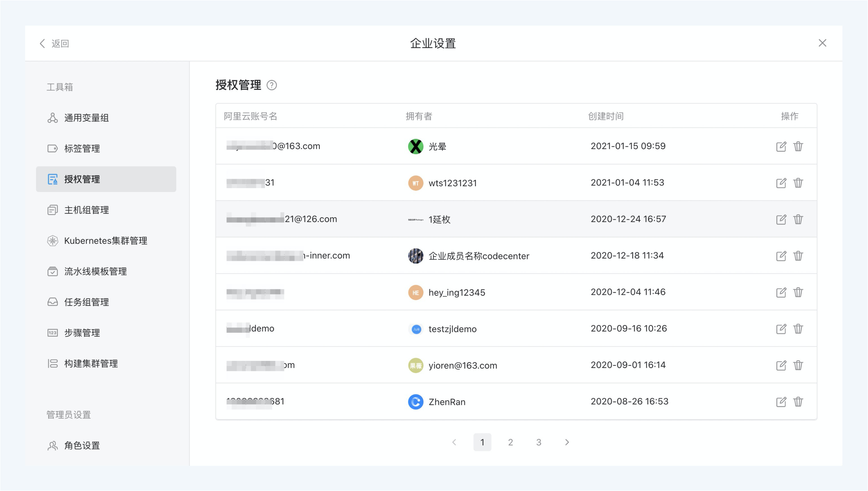Viewport: 868px width, 491px height.
Task: Edit the wts1231231 authorization entry
Action: [781, 183]
